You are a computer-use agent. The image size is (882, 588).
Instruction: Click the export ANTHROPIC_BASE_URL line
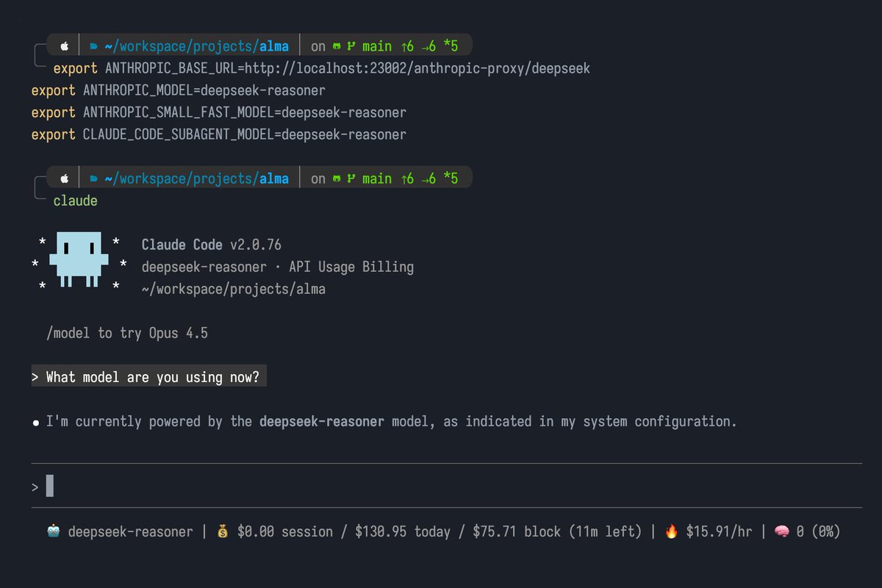322,68
